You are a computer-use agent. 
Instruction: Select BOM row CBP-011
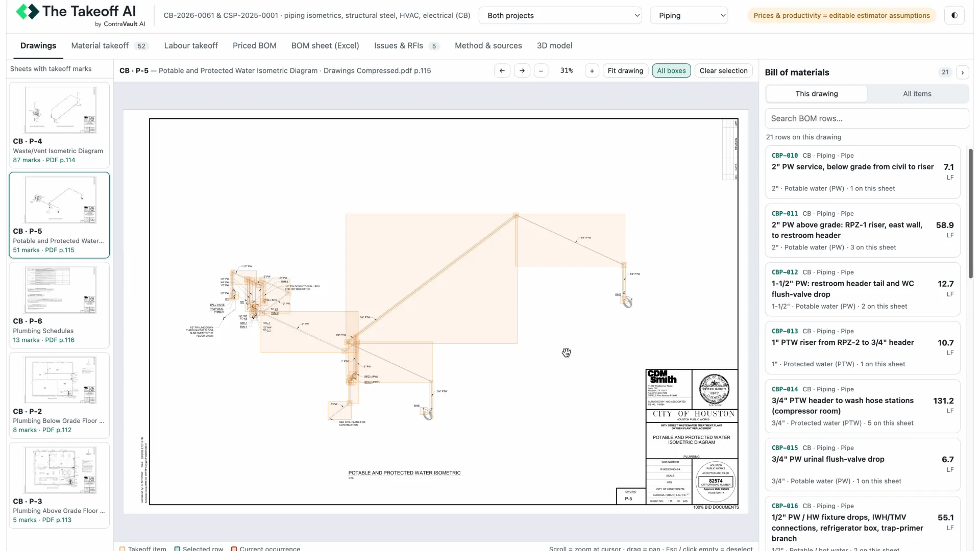[863, 231]
